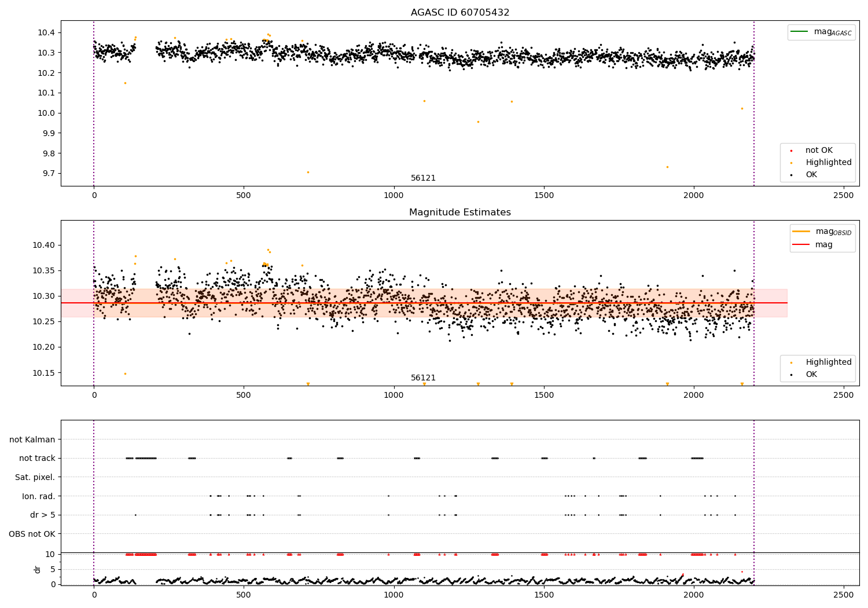Click the 'not track' row label
Viewport: 868px width, 608px height.
[37, 458]
